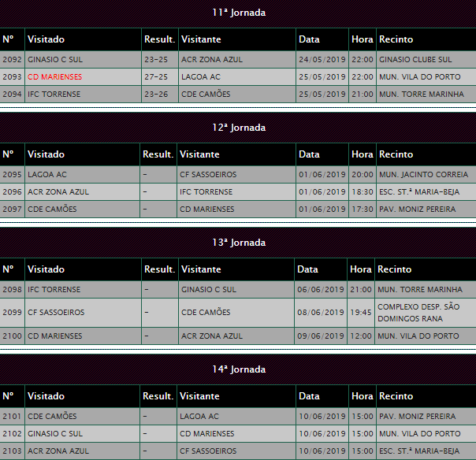
Task: Click Data header in 13ª Jornada table
Action: click(x=307, y=269)
